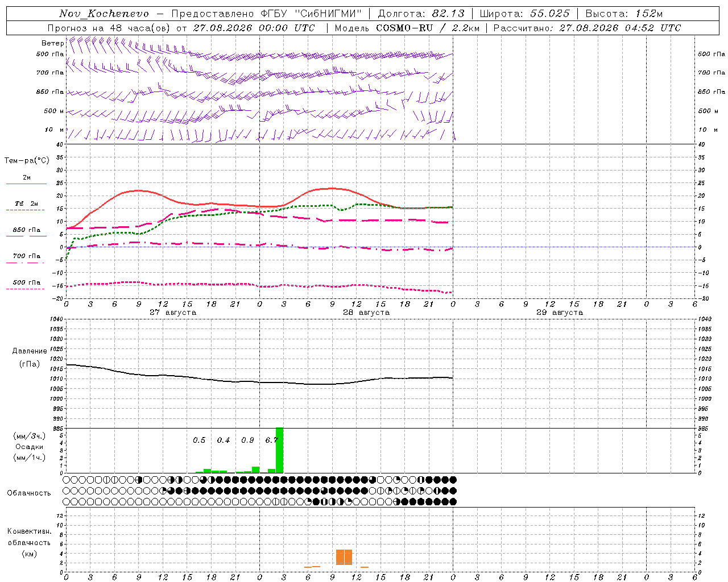The height and width of the screenshot is (582, 728).
Task: Click the Конвективн. облачность label
Action: 30,542
